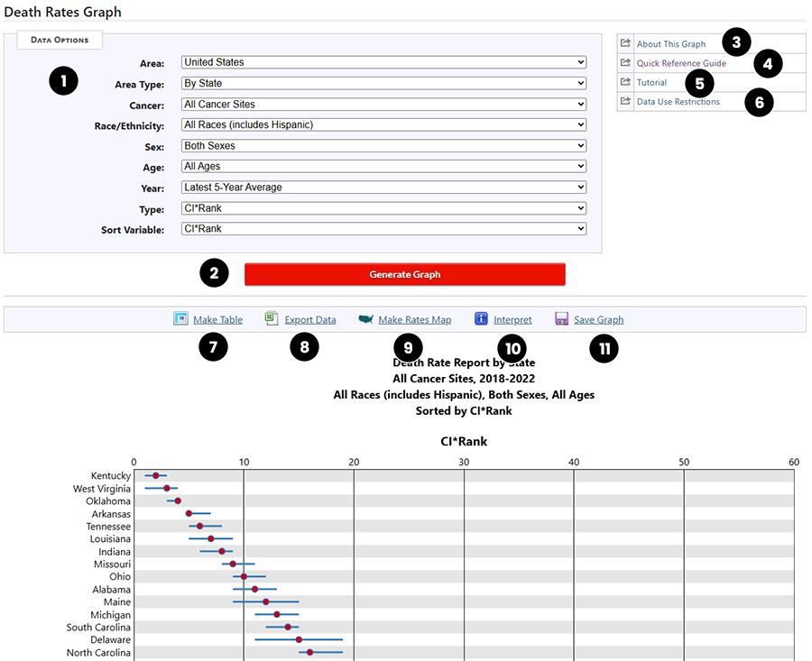Click the external-link icon beside Tutorial
This screenshot has width=812, height=661.
pos(624,82)
